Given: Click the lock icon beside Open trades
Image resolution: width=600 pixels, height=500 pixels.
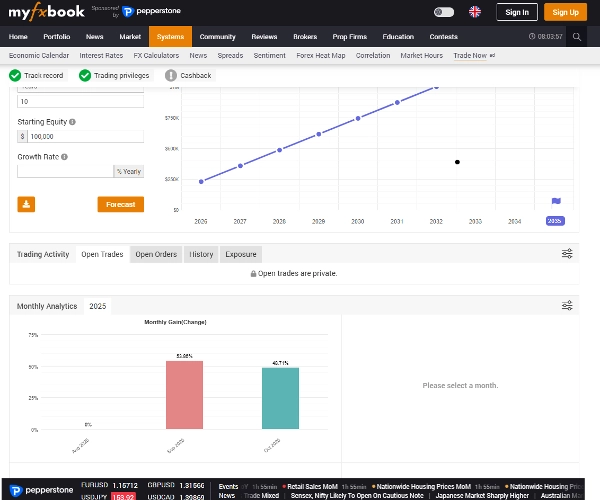Looking at the screenshot, I should 253,274.
